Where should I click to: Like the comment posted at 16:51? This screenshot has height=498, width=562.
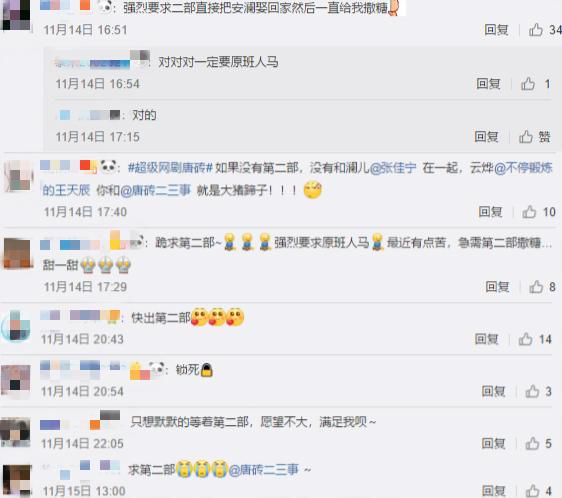(536, 30)
